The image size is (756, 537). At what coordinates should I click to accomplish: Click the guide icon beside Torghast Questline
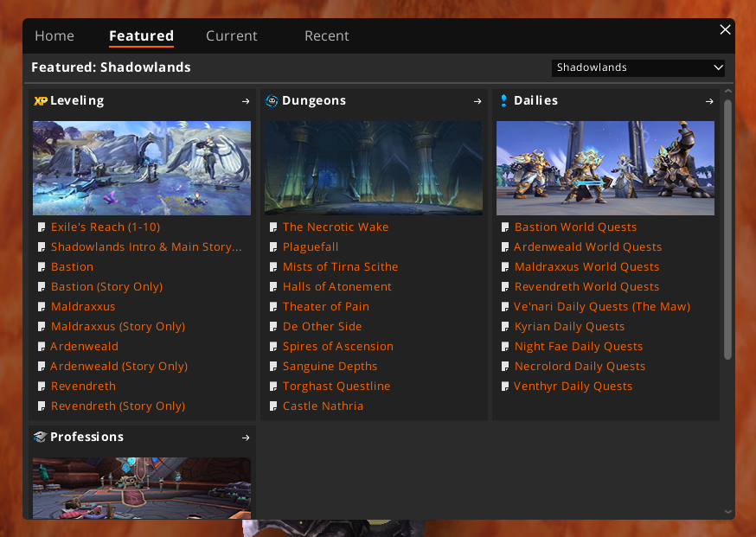273,387
